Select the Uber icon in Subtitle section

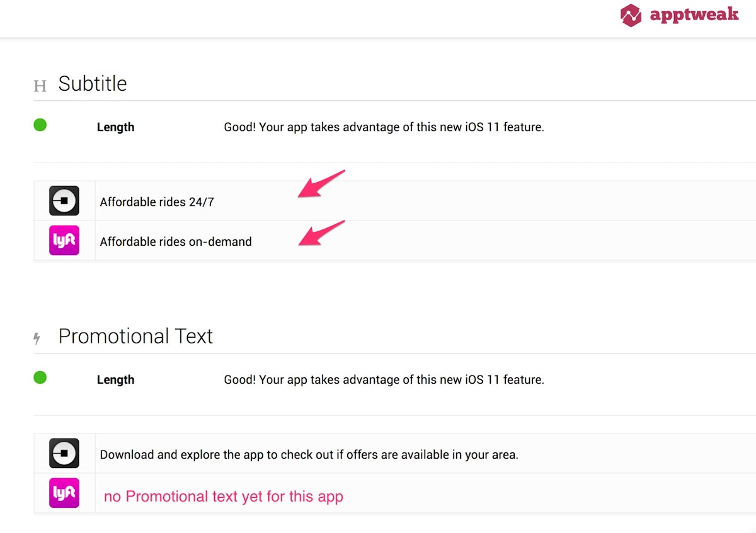pyautogui.click(x=64, y=201)
